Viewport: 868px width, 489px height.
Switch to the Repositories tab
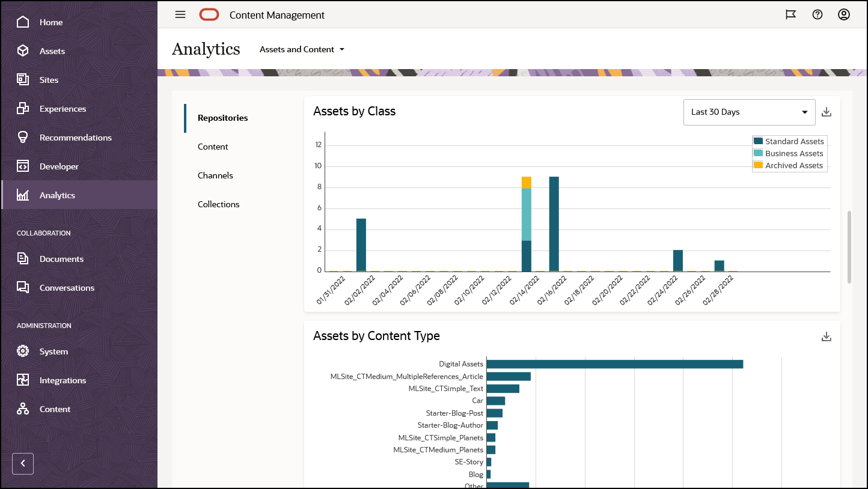pos(222,118)
